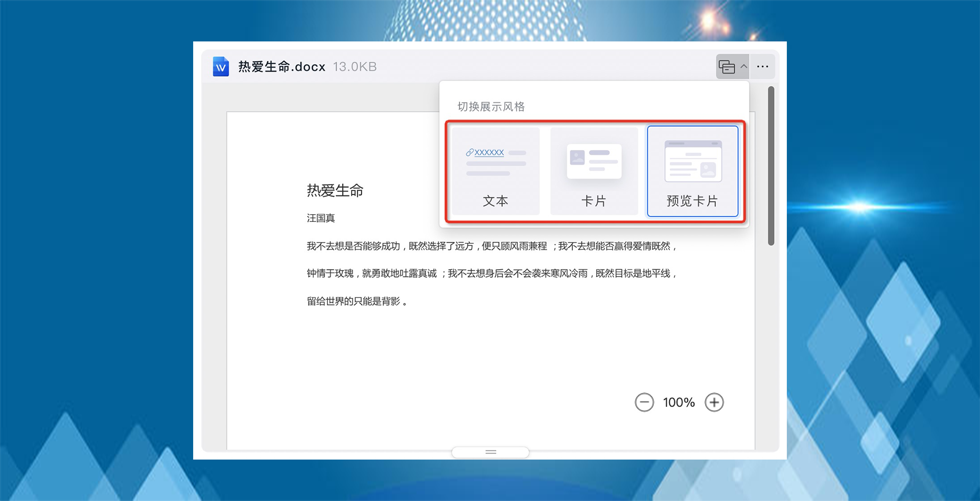Click the 文本 style thumbnail icon
Viewport: 980px width, 501px height.
pos(495,161)
